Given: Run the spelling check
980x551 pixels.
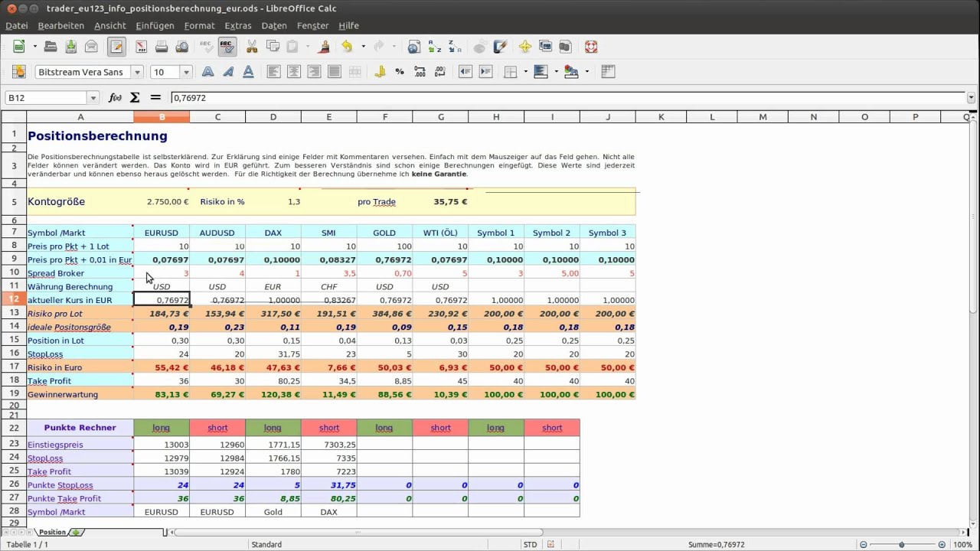Looking at the screenshot, I should [x=207, y=47].
